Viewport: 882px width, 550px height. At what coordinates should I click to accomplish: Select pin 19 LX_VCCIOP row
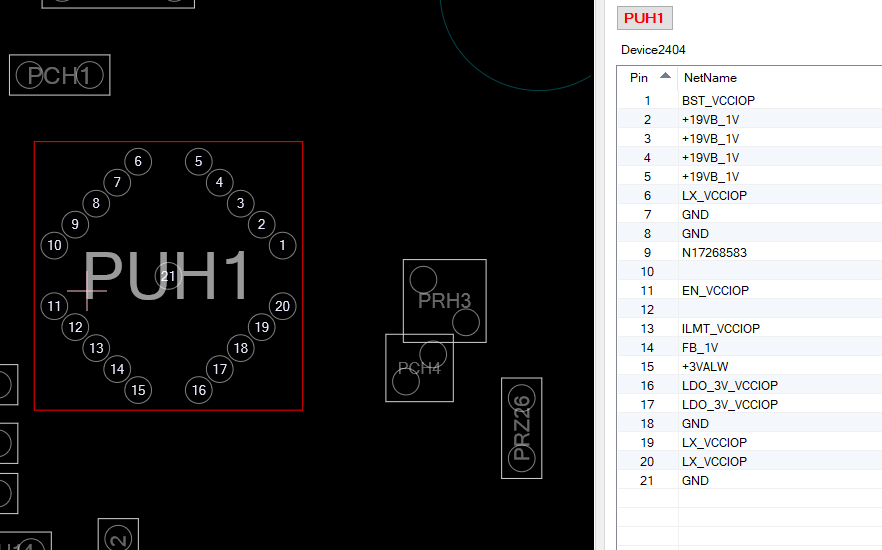point(750,443)
